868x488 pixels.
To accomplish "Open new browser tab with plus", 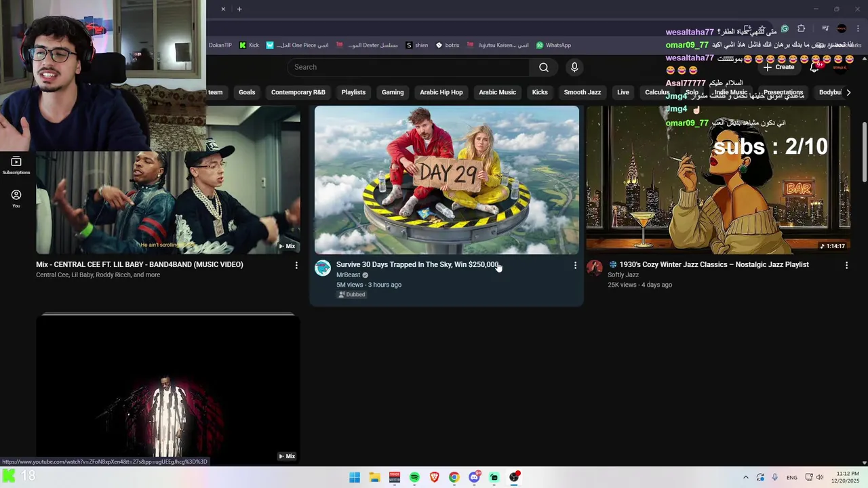I will (239, 9).
